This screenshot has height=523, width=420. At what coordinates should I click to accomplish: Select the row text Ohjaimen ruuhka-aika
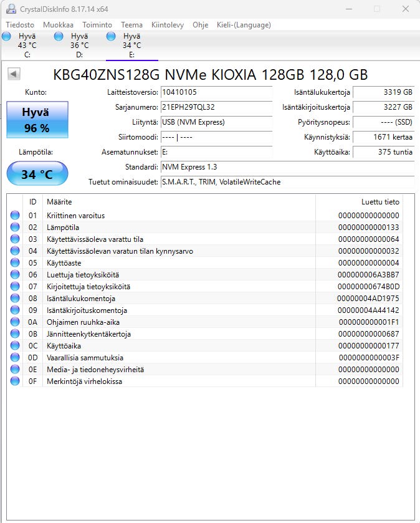tap(83, 322)
